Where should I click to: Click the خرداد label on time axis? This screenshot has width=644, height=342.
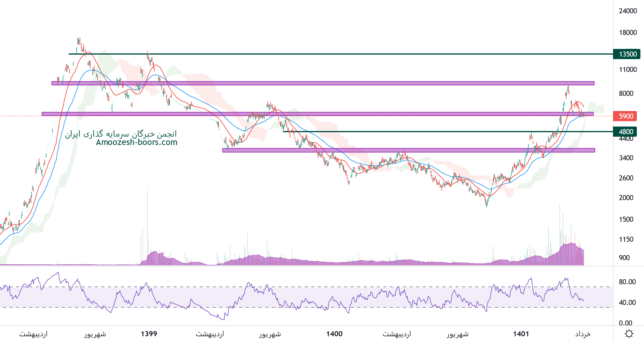coord(583,334)
